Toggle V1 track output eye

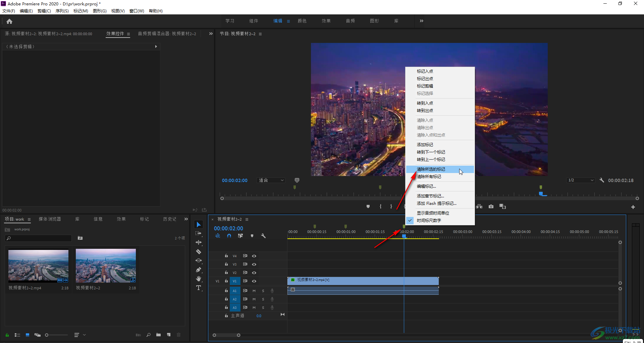point(254,281)
